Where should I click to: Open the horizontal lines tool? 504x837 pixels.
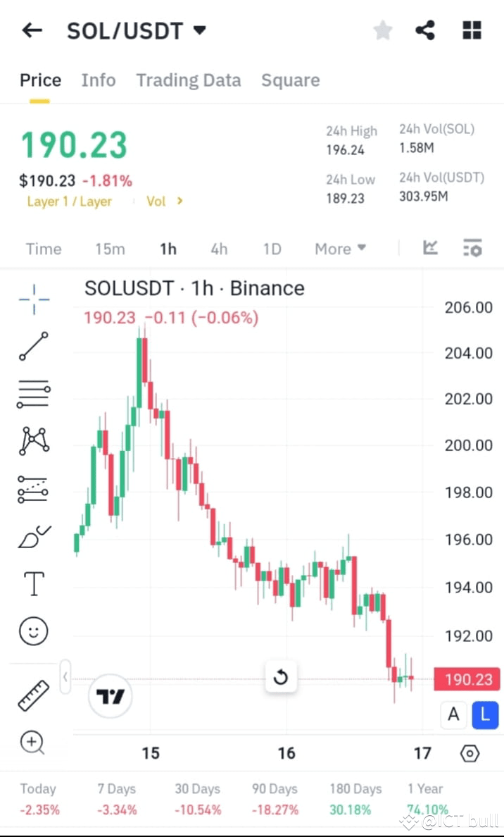click(32, 394)
